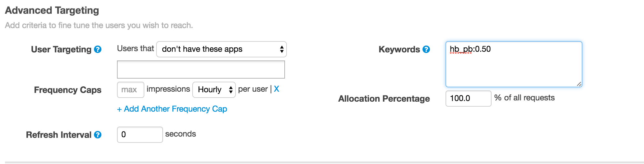The image size is (644, 164).
Task: Open the "don't have these apps" dropdown
Action: click(221, 49)
